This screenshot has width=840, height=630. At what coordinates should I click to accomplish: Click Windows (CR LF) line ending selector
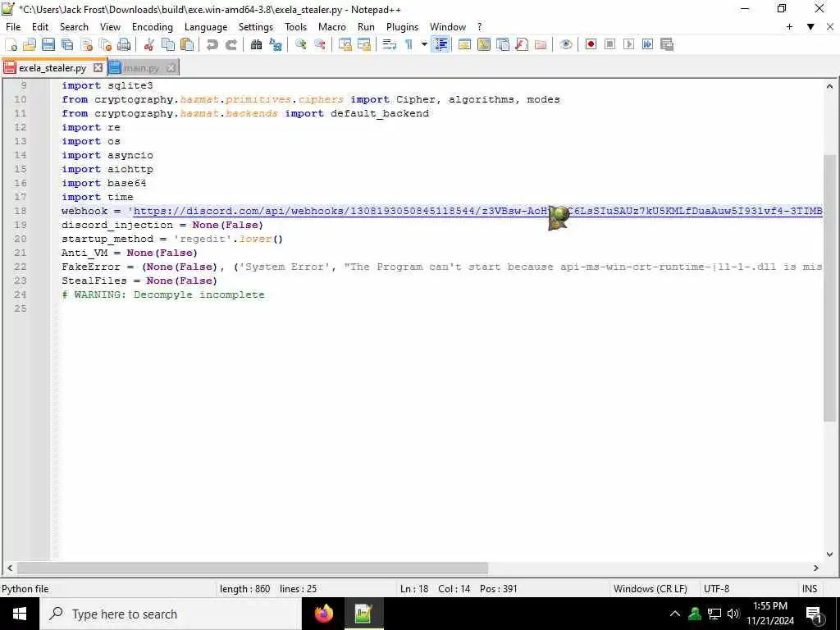pos(651,589)
